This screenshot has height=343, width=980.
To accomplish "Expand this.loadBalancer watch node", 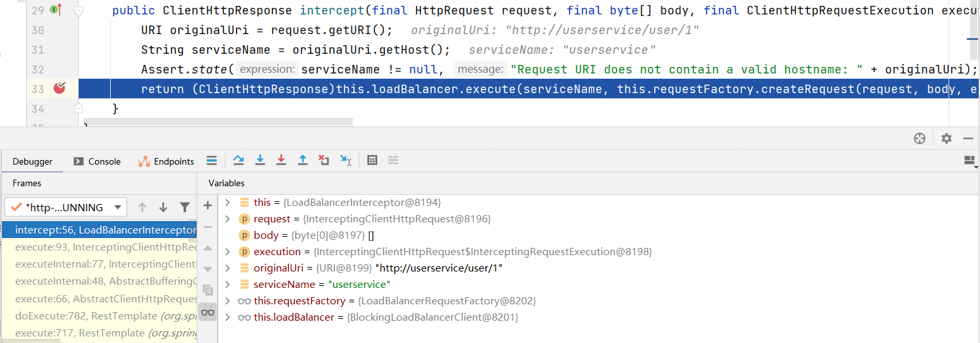I will [227, 317].
